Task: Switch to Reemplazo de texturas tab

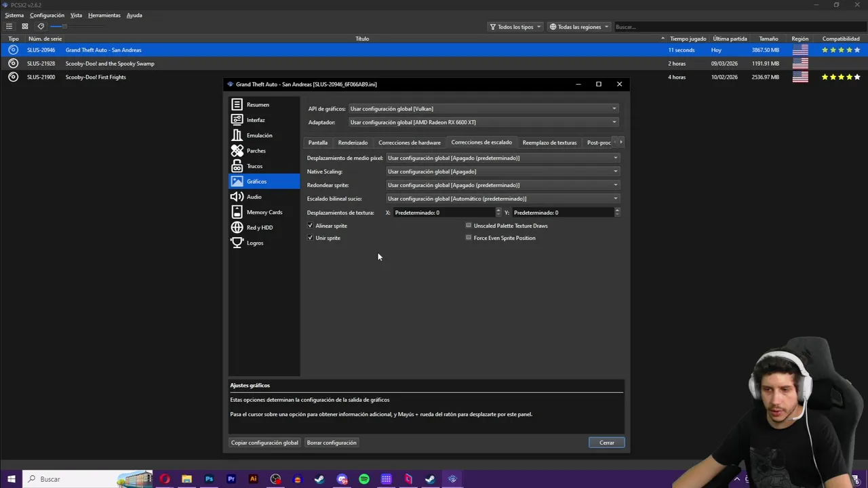Action: [x=549, y=142]
